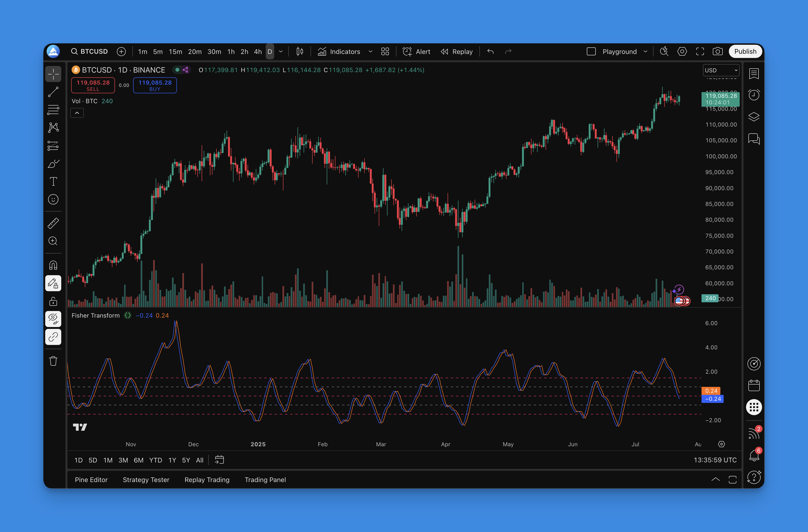Open the economic calendar panel

(754, 385)
